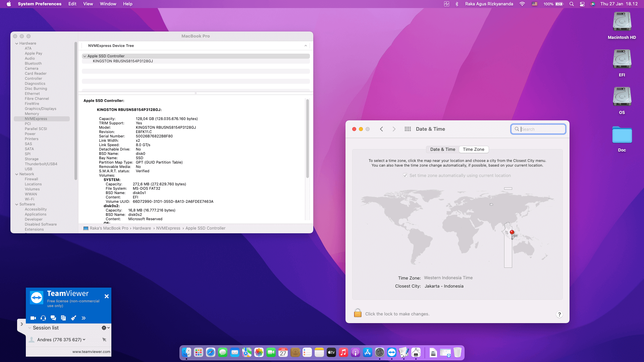Open System Preferences from the dock
644x362 pixels.
[379, 353]
